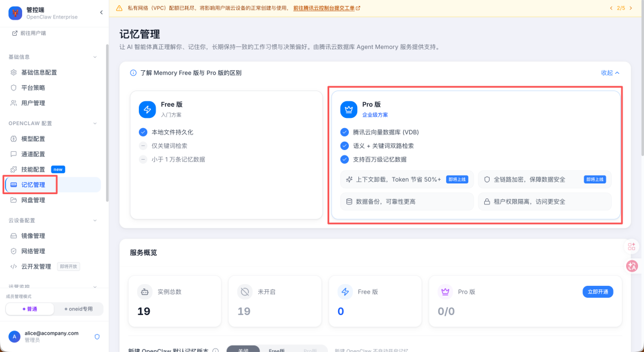Click the 立即开通 button
644x352 pixels.
597,292
